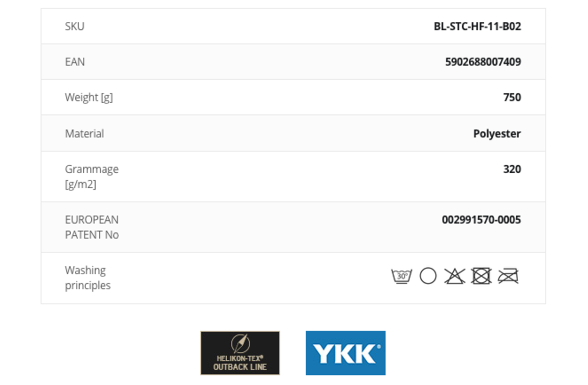Click the compass emblem in Outback Line logo
The width and height of the screenshot is (588, 385).
[241, 343]
